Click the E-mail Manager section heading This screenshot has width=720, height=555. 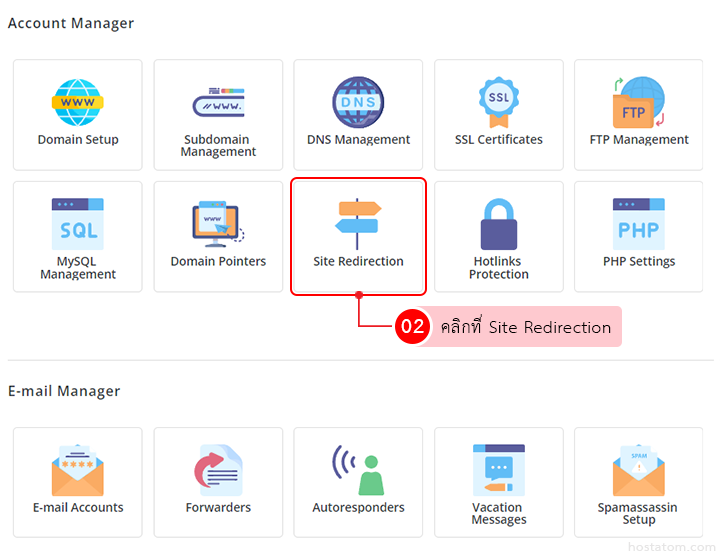[64, 391]
